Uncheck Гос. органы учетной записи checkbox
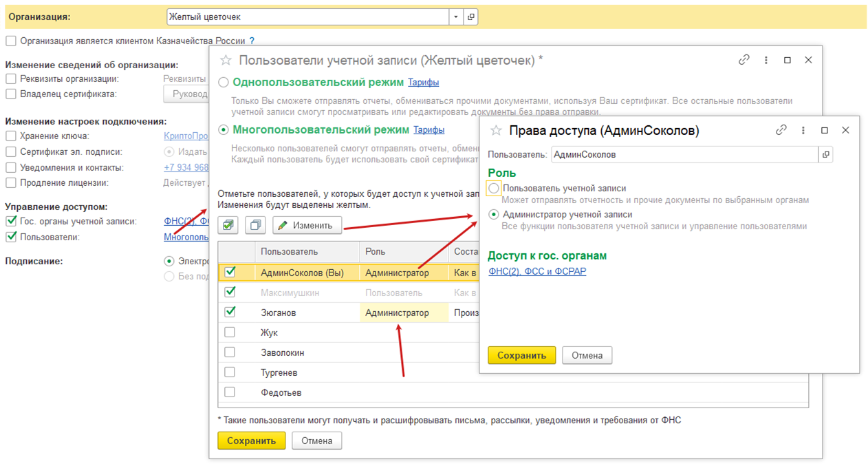The height and width of the screenshot is (466, 868). pyautogui.click(x=10, y=221)
